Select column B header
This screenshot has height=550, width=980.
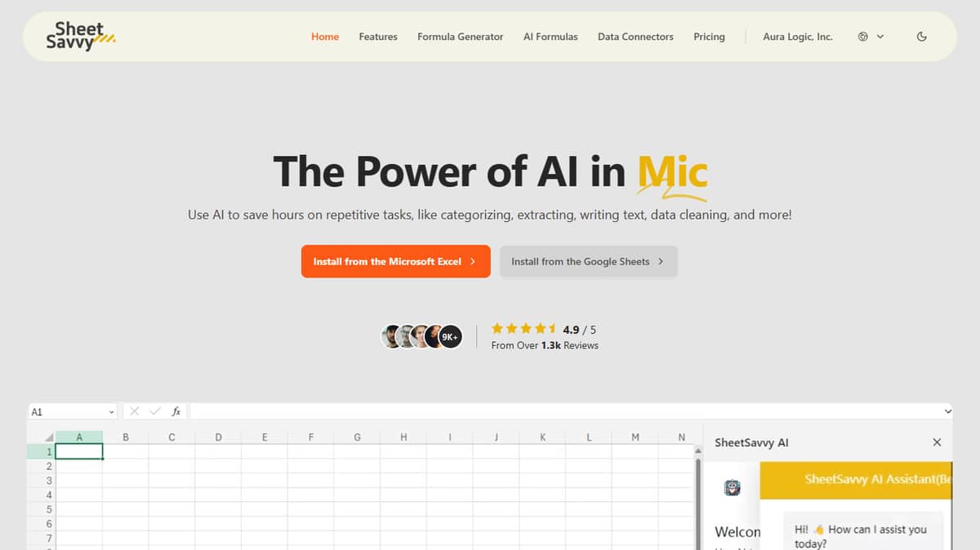tap(126, 437)
